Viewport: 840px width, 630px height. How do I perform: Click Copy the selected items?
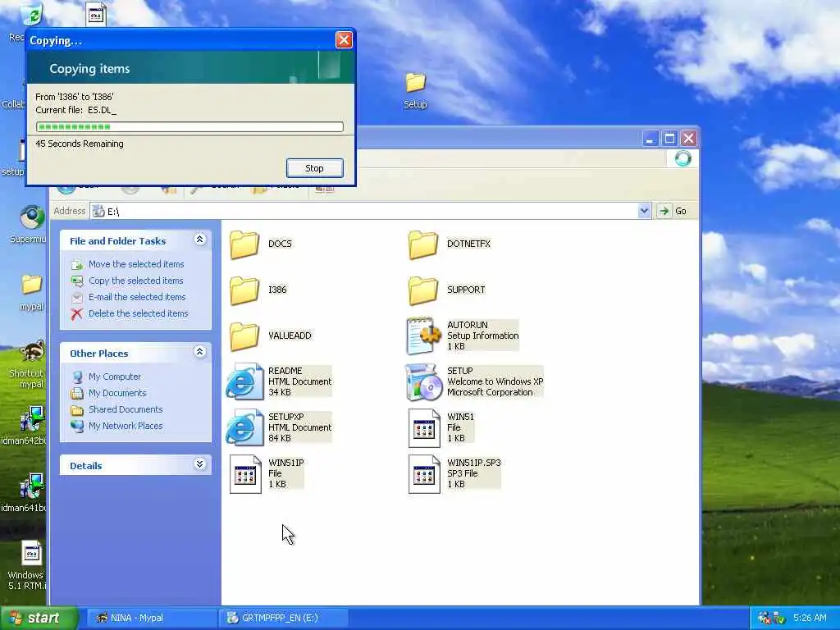tap(135, 281)
